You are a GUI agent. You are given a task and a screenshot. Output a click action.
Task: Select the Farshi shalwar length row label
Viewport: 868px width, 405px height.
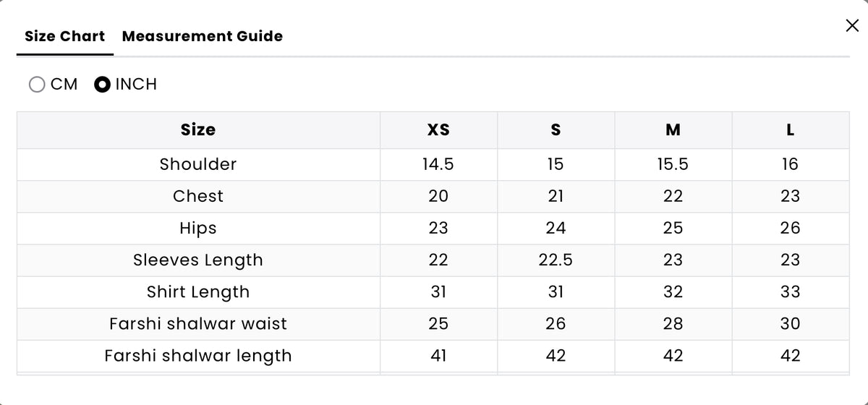[x=198, y=356]
